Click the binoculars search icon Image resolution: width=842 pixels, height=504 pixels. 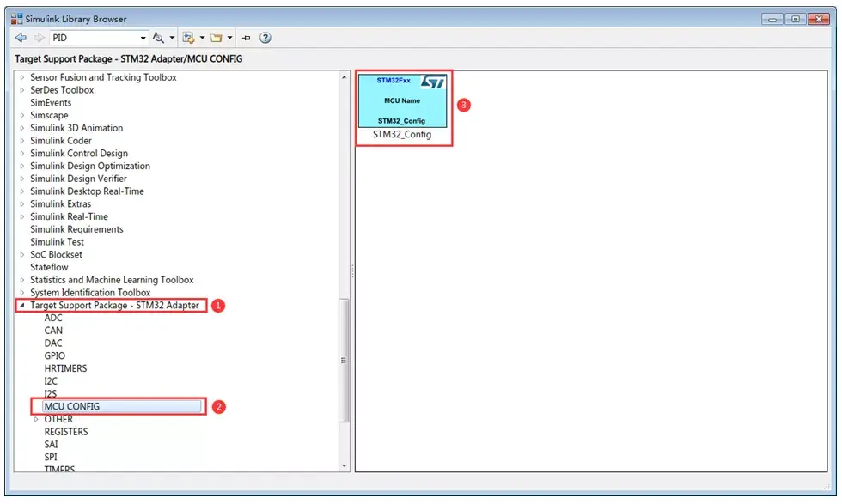point(158,38)
